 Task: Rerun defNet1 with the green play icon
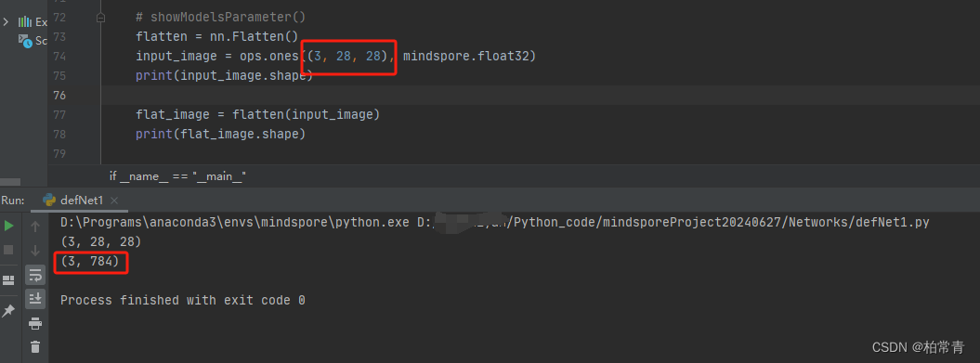[x=8, y=226]
